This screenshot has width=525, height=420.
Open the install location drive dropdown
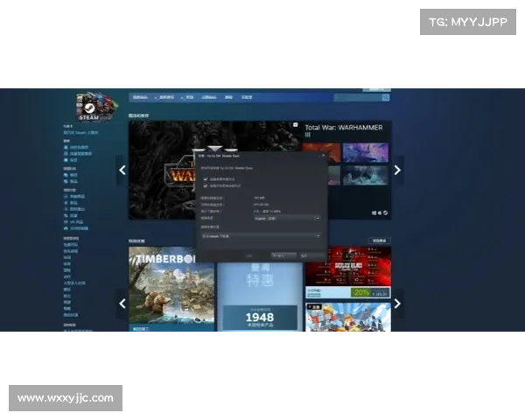coord(261,236)
